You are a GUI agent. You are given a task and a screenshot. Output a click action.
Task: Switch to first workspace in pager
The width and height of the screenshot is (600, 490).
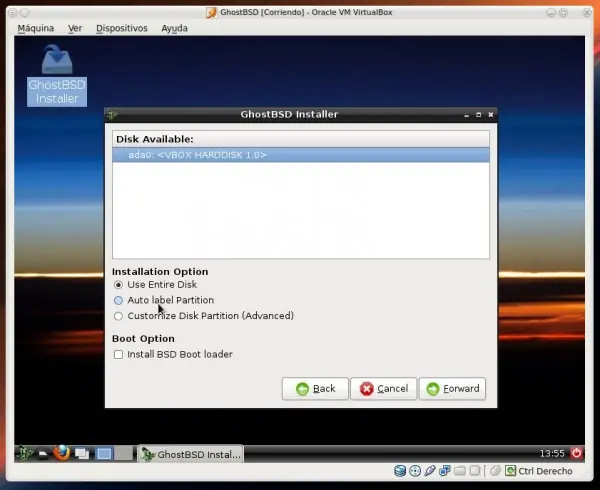pos(104,454)
